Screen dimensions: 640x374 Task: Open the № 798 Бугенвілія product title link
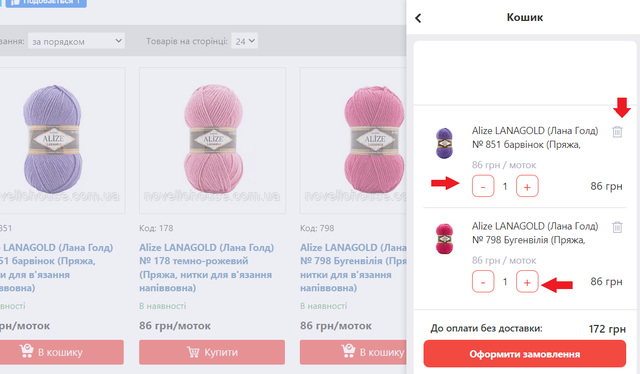point(353,267)
